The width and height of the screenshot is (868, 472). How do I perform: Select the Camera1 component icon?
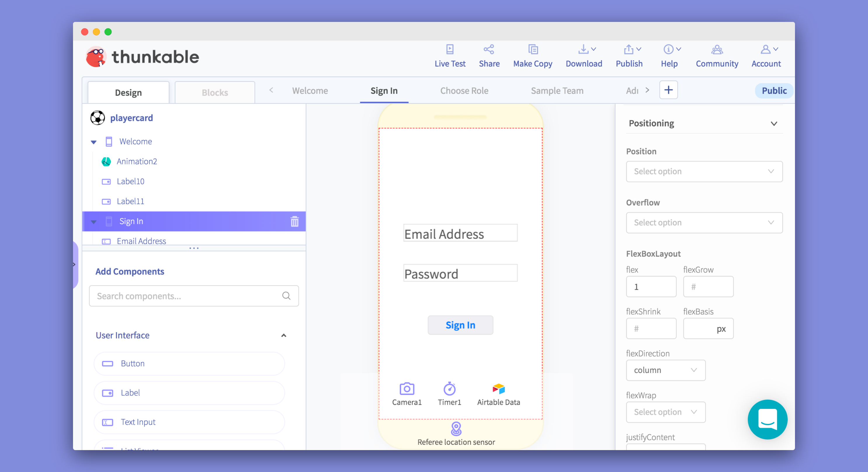pos(407,389)
